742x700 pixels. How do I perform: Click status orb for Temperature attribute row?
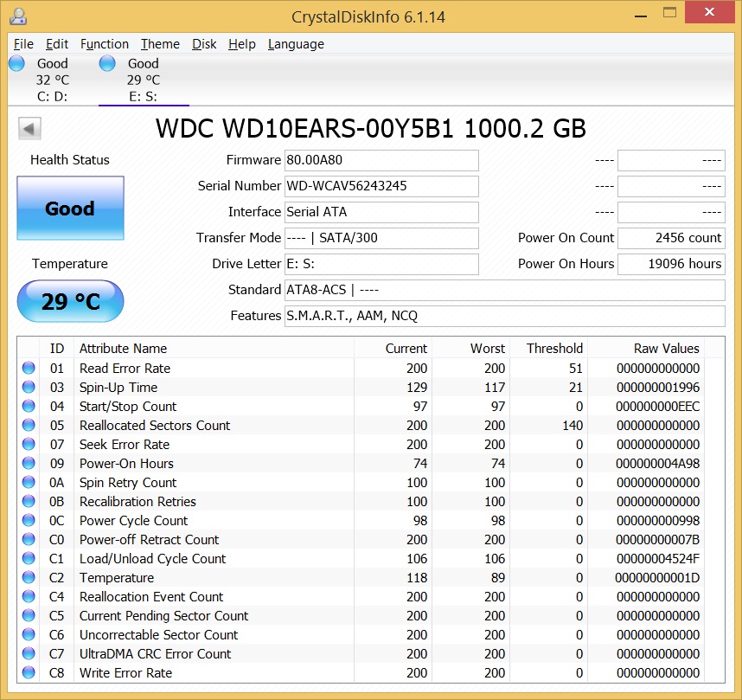29,577
